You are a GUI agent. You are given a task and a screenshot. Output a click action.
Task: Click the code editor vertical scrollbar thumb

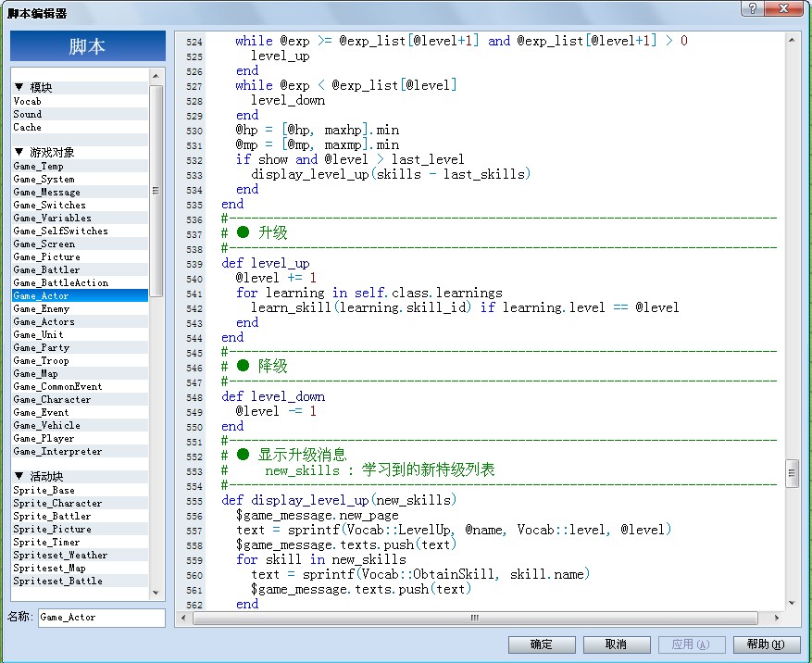click(x=792, y=473)
